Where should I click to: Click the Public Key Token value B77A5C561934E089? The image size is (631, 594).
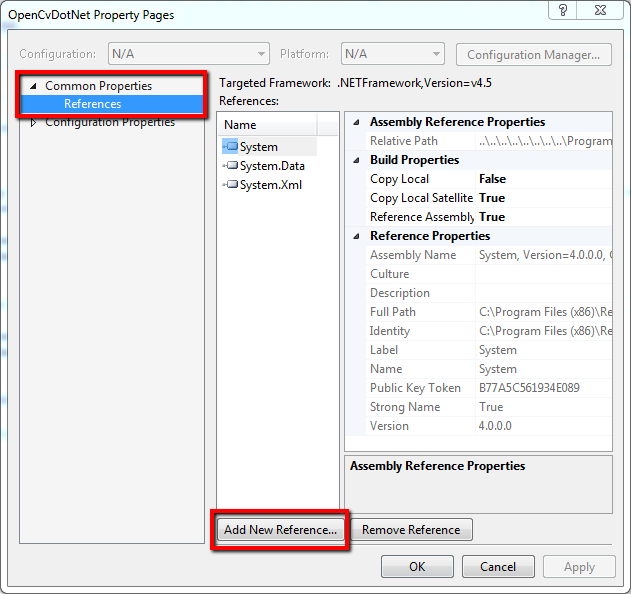click(x=529, y=388)
